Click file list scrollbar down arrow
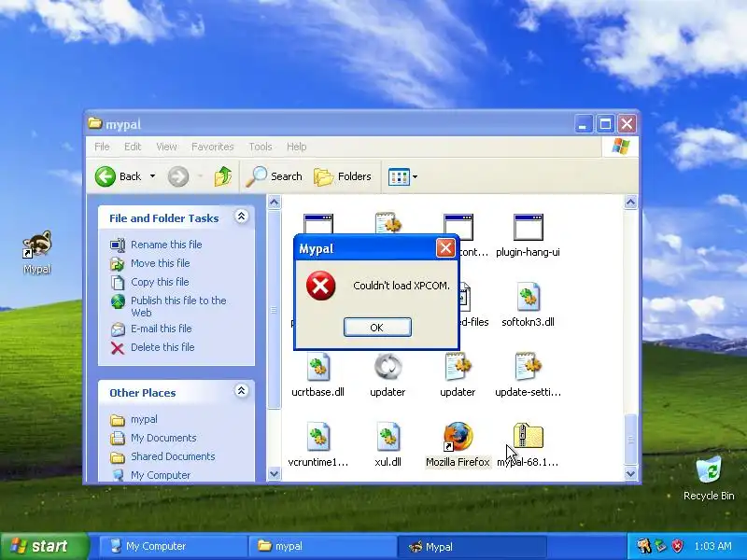The image size is (747, 560). tap(630, 474)
